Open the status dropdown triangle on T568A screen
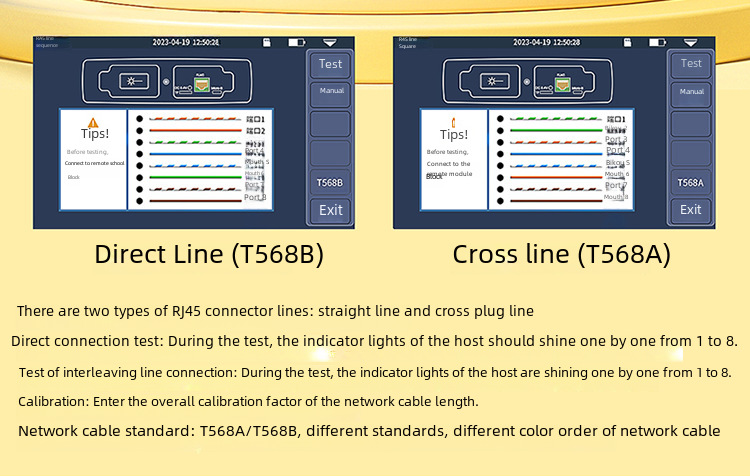This screenshot has width=750, height=476. pos(690,43)
